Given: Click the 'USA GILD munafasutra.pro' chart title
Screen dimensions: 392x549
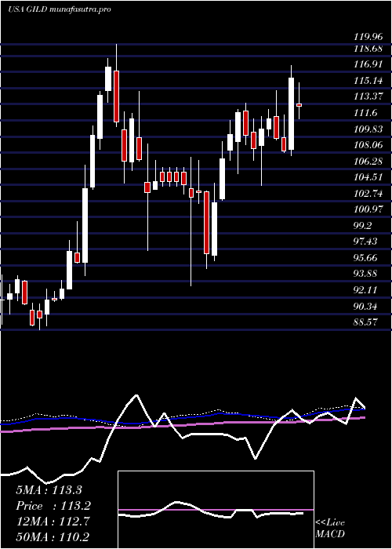Looking at the screenshot, I should (x=59, y=9).
